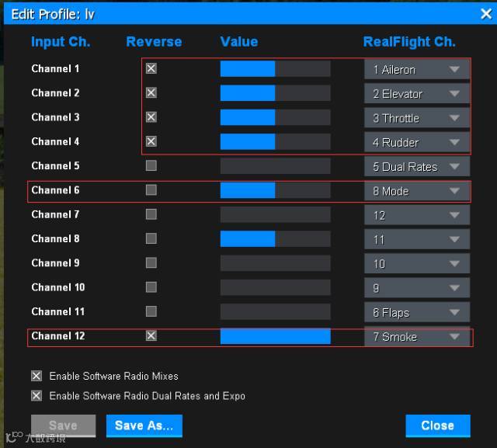Image resolution: width=497 pixels, height=448 pixels.
Task: Toggle Reverse checkbox for Channel 3
Action: point(151,117)
